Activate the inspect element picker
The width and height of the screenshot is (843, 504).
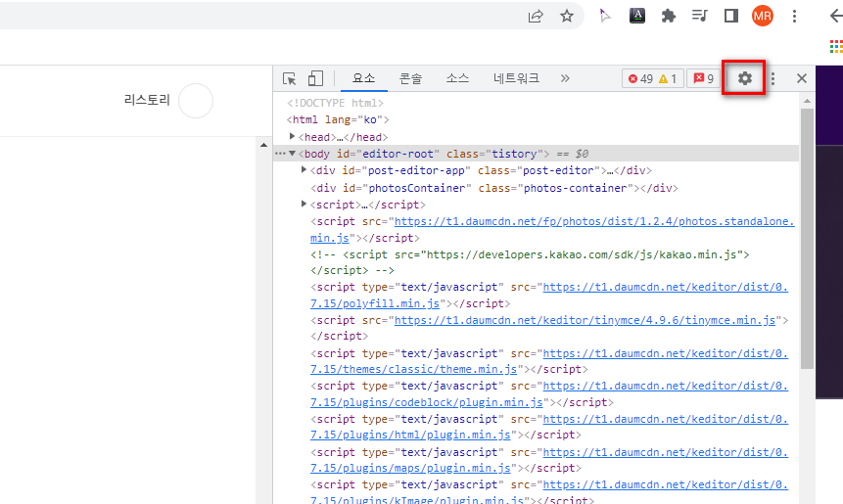(289, 78)
